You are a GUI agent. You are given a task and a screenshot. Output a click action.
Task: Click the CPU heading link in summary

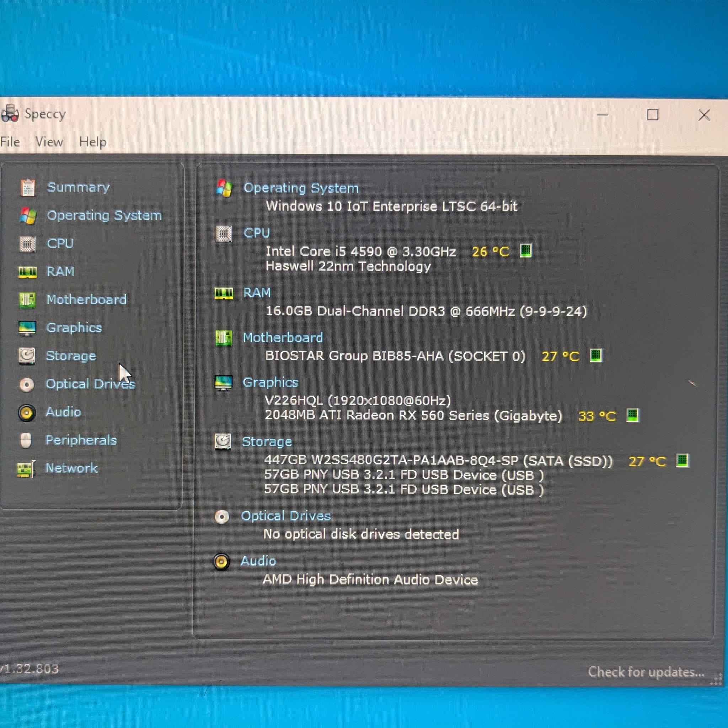[x=257, y=233]
